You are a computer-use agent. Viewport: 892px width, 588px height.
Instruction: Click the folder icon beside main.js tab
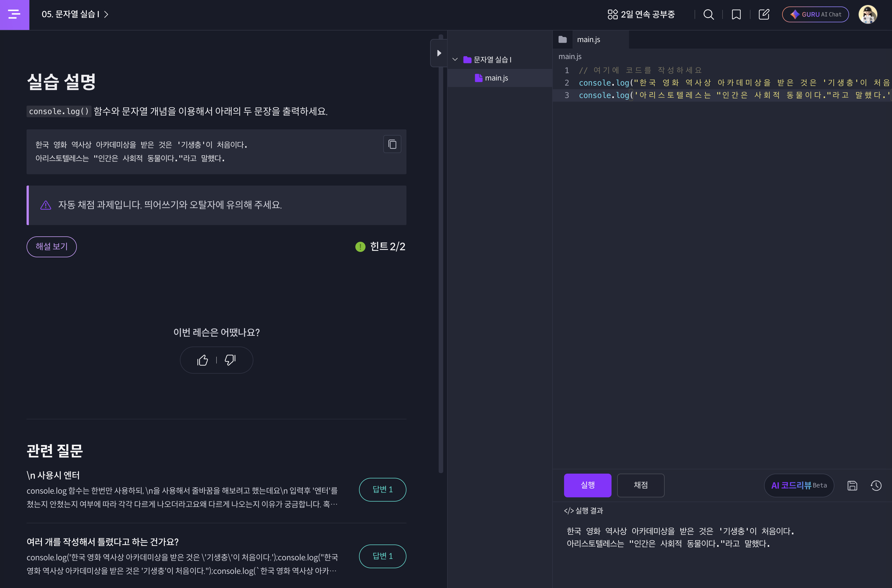tap(562, 39)
